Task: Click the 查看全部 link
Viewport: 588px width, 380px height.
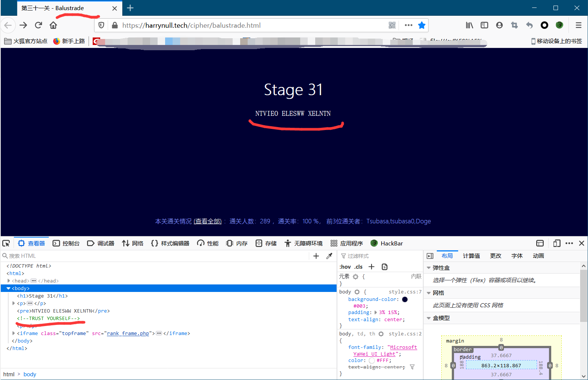Action: 208,221
